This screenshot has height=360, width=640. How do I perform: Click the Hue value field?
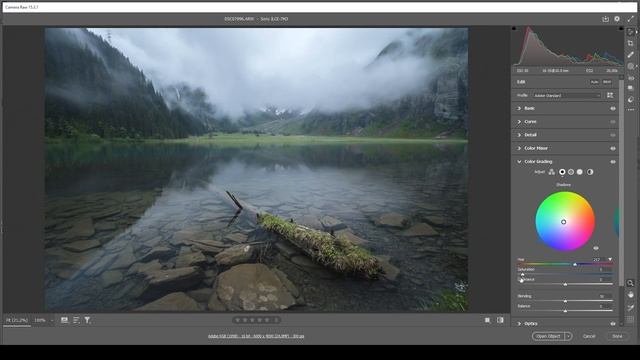tap(598, 260)
